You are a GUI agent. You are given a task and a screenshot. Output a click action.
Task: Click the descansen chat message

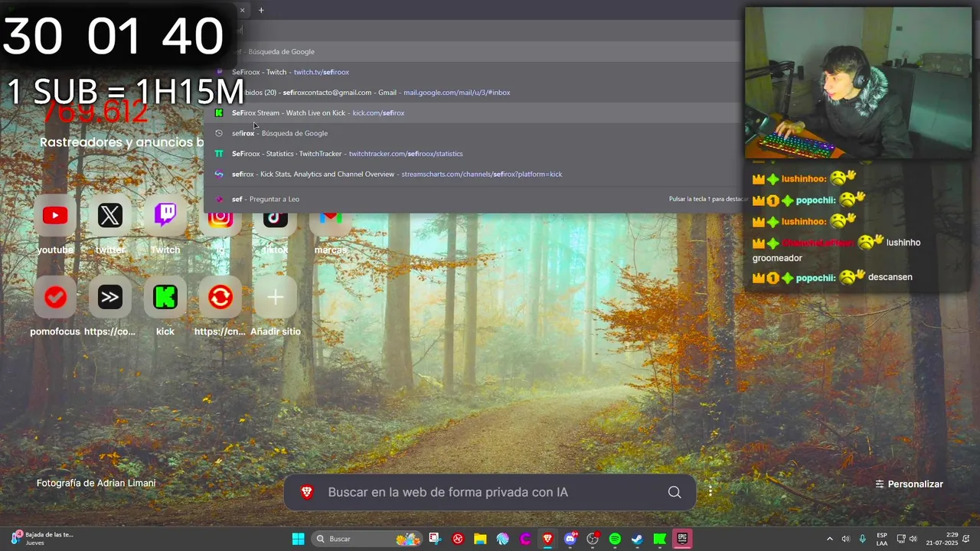click(x=890, y=277)
